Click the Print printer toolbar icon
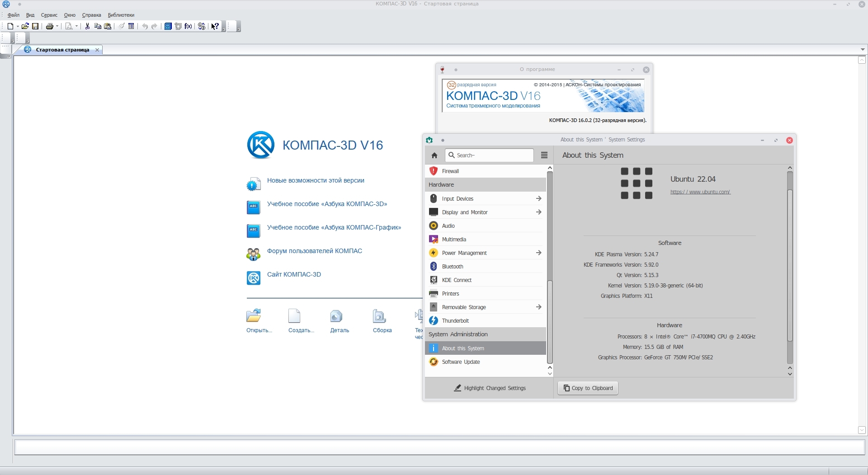Image resolution: width=868 pixels, height=475 pixels. pyautogui.click(x=50, y=26)
